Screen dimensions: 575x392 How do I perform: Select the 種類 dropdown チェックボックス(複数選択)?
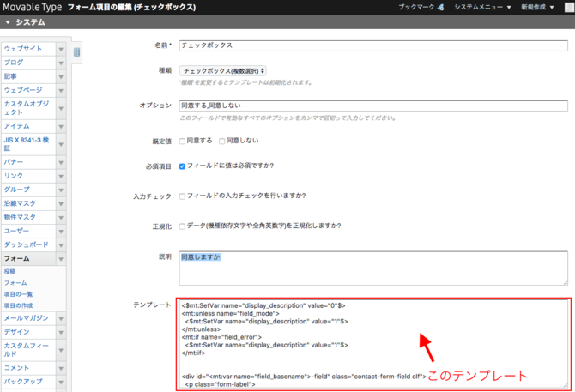222,70
